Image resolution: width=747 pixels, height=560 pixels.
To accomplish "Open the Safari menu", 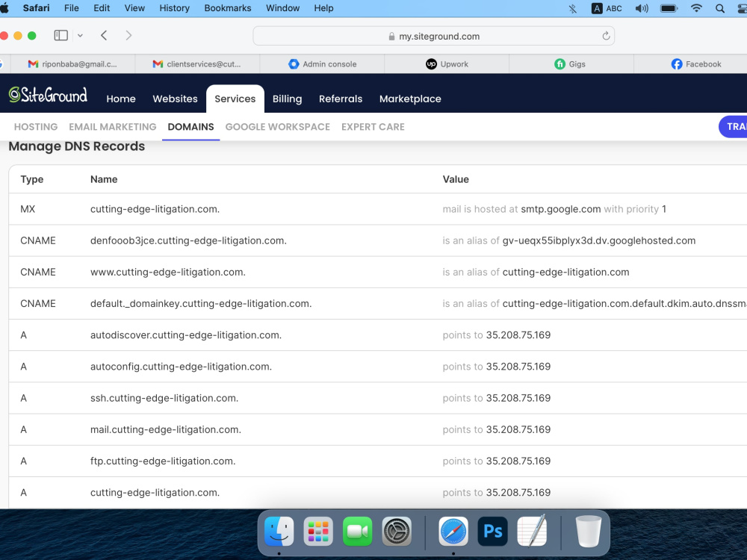I will [x=36, y=8].
